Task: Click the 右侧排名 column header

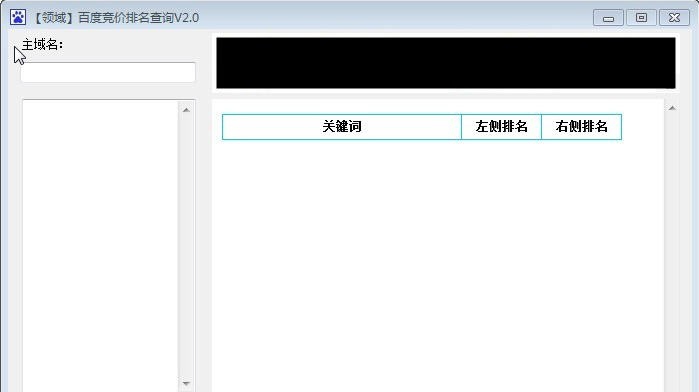Action: tap(581, 127)
